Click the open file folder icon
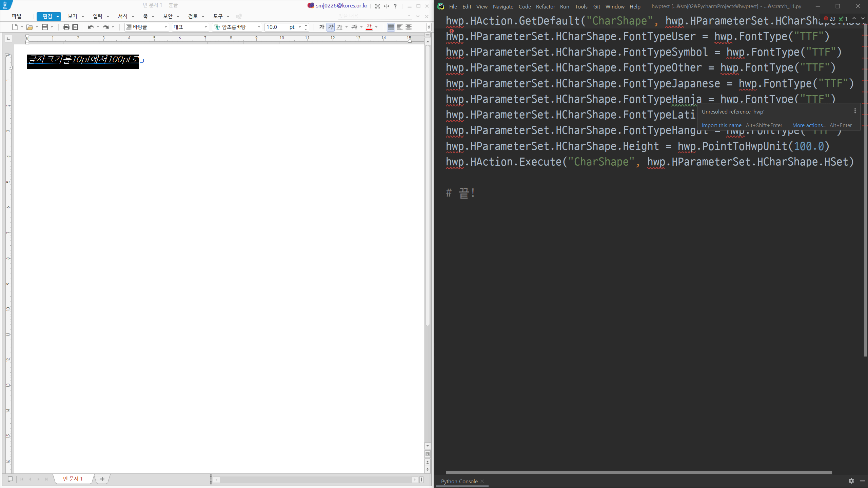This screenshot has width=868, height=488. [29, 27]
